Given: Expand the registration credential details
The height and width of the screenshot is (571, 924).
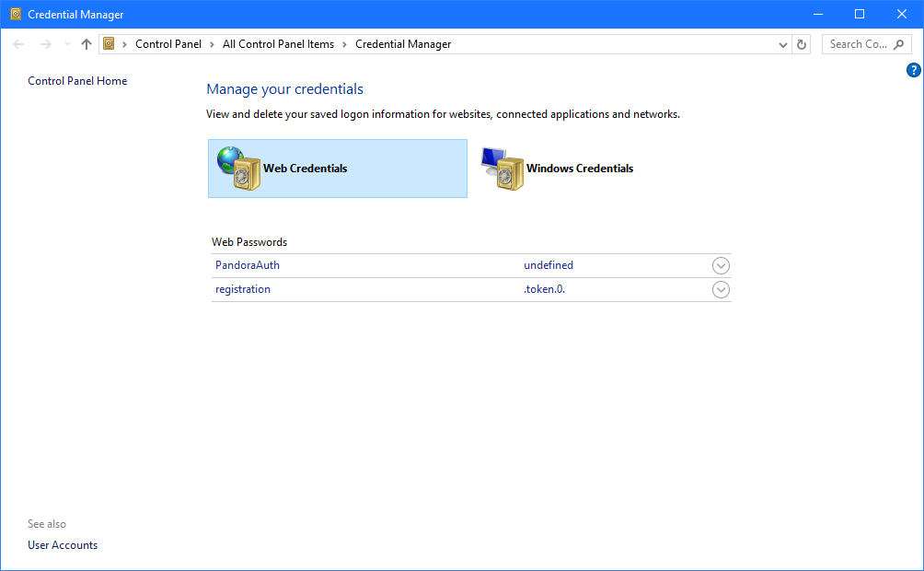Looking at the screenshot, I should click(721, 289).
